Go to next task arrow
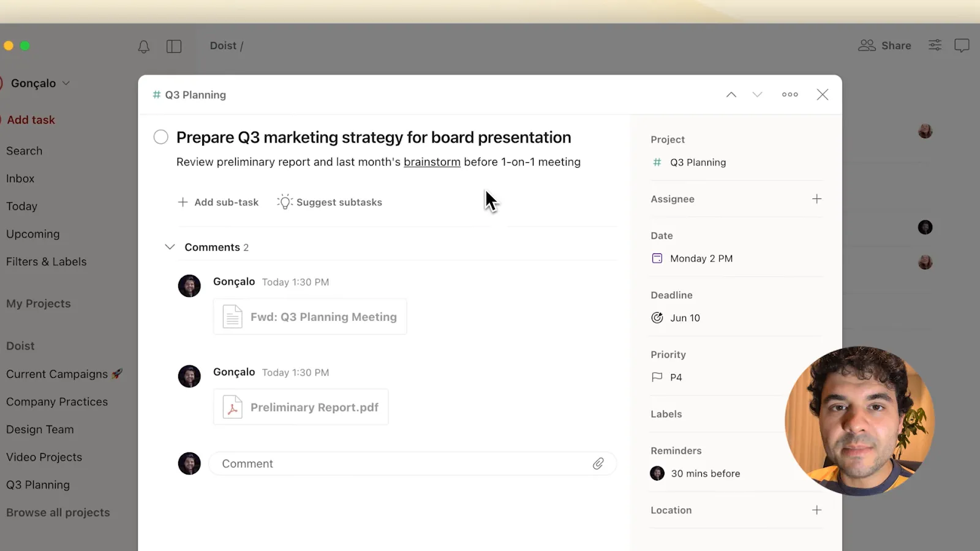The height and width of the screenshot is (551, 980). click(757, 94)
